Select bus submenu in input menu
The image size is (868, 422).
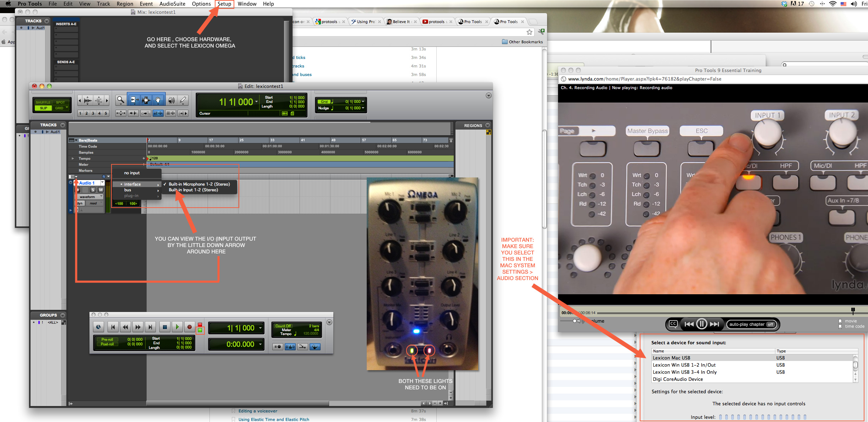tap(137, 190)
